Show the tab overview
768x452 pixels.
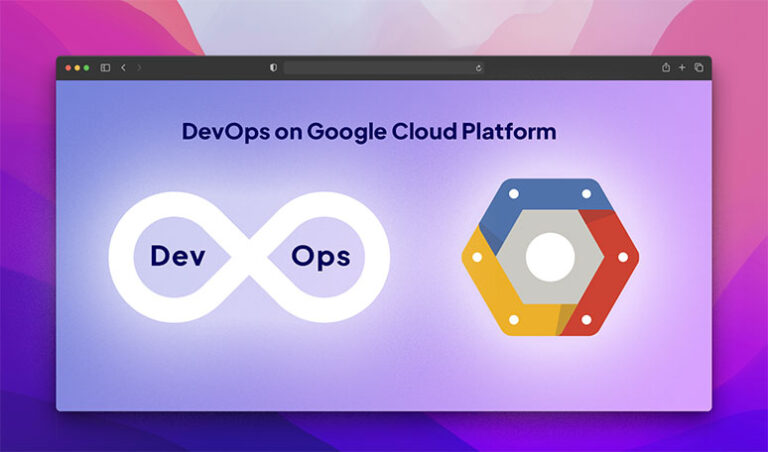(698, 68)
